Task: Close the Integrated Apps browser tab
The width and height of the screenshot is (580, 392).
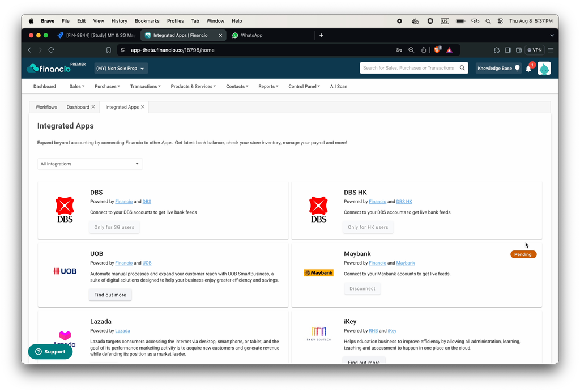Action: click(220, 36)
